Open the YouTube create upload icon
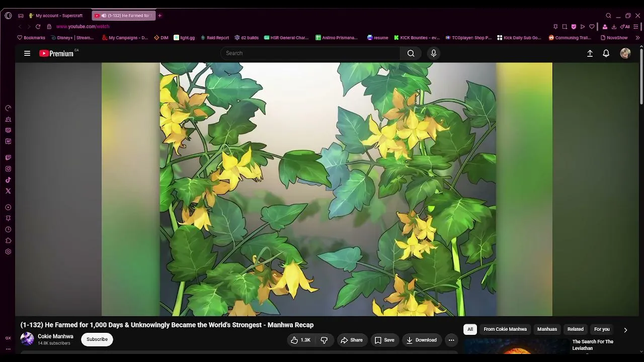 [590, 53]
